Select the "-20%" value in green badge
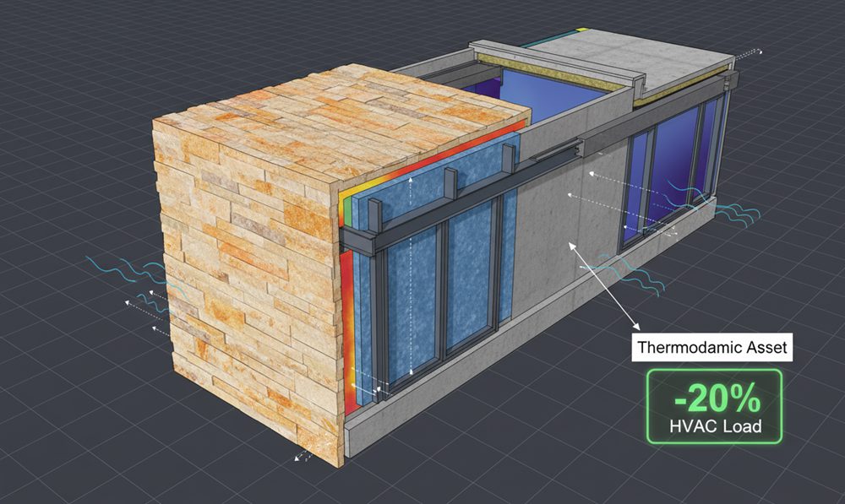The height and width of the screenshot is (504, 845). coord(717,398)
